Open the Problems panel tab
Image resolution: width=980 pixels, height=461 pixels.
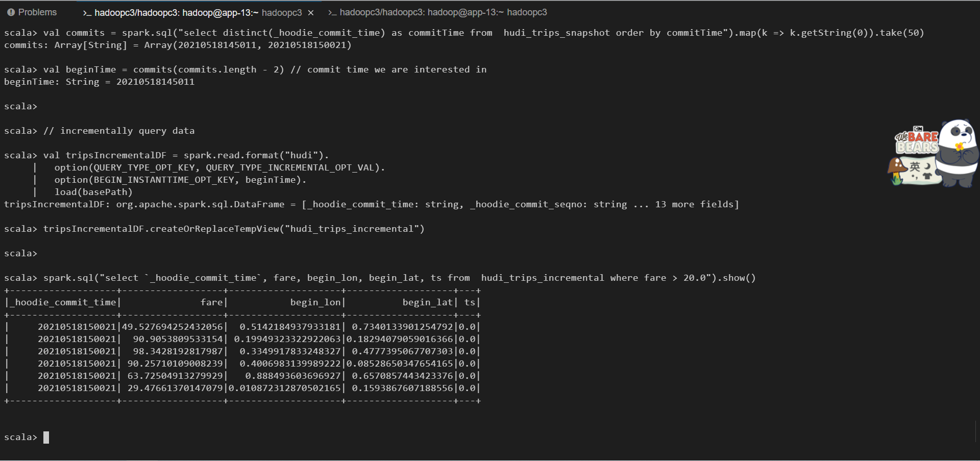pos(37,12)
